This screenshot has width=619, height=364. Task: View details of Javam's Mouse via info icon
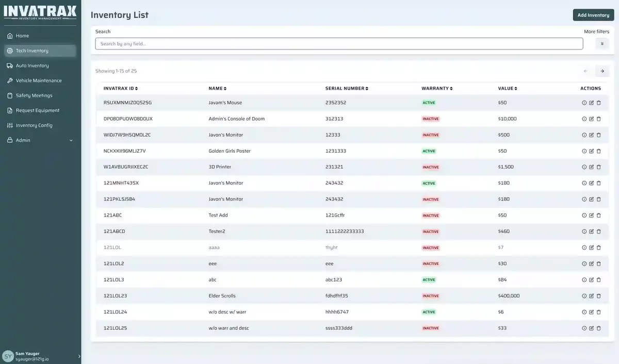click(584, 103)
